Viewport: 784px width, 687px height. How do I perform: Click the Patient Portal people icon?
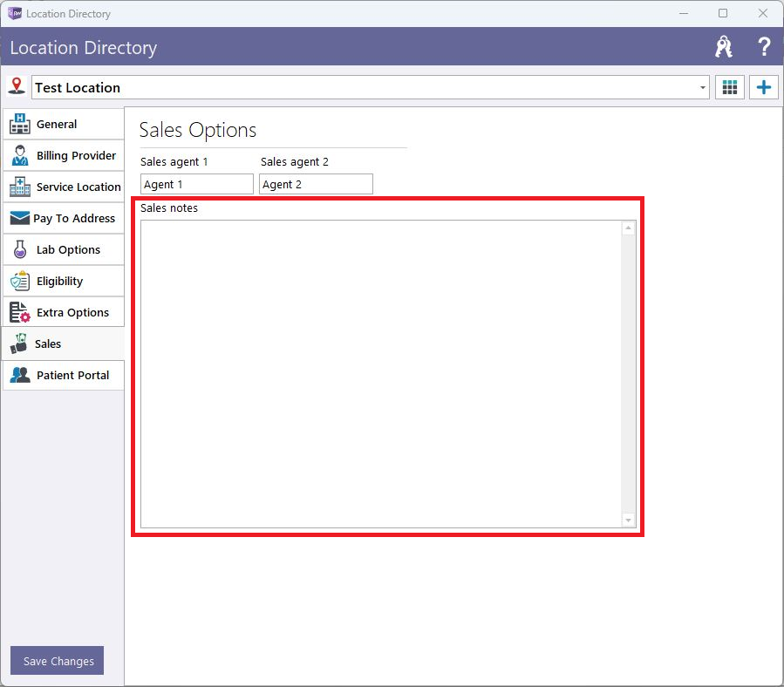tap(19, 375)
